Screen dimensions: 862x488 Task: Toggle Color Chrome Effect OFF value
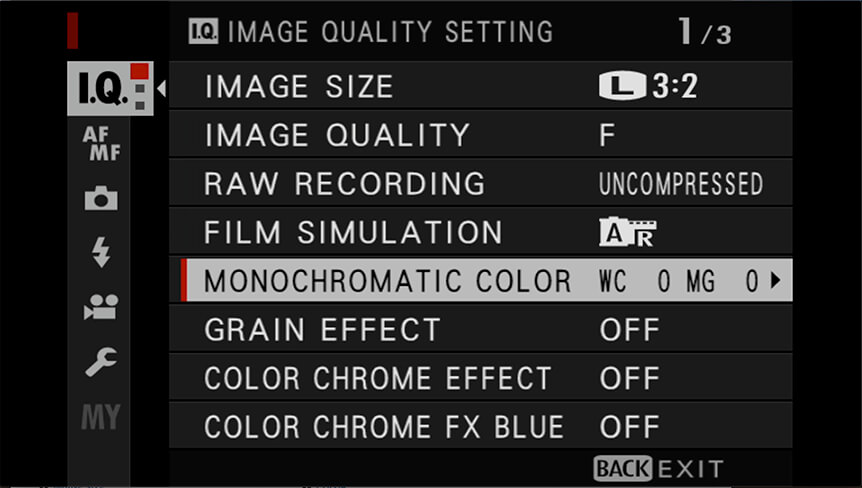pos(629,378)
